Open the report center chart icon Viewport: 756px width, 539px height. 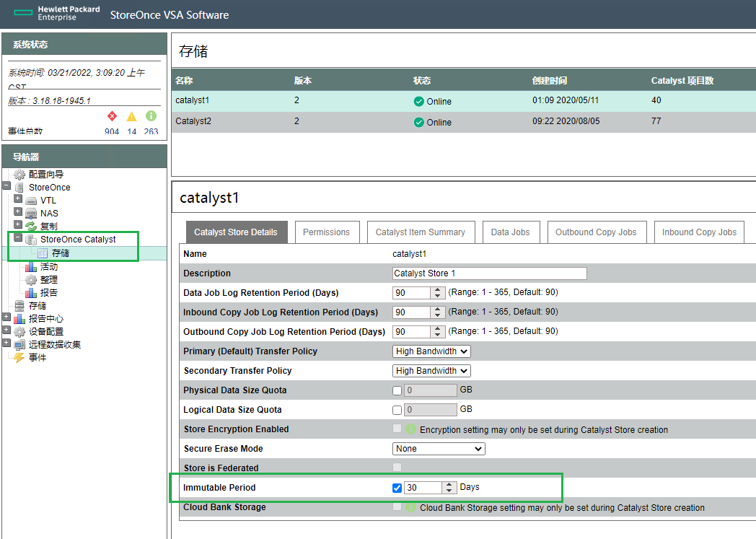point(19,319)
